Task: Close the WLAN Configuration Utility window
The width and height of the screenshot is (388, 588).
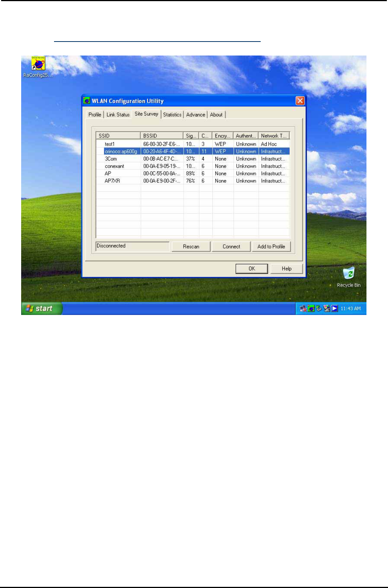Action: pyautogui.click(x=300, y=101)
